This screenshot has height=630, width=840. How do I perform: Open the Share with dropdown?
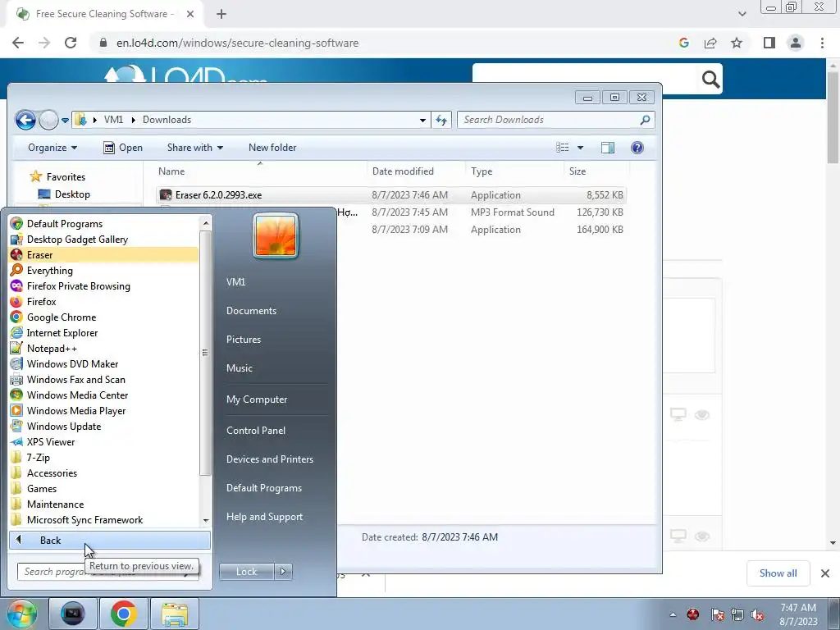(195, 148)
